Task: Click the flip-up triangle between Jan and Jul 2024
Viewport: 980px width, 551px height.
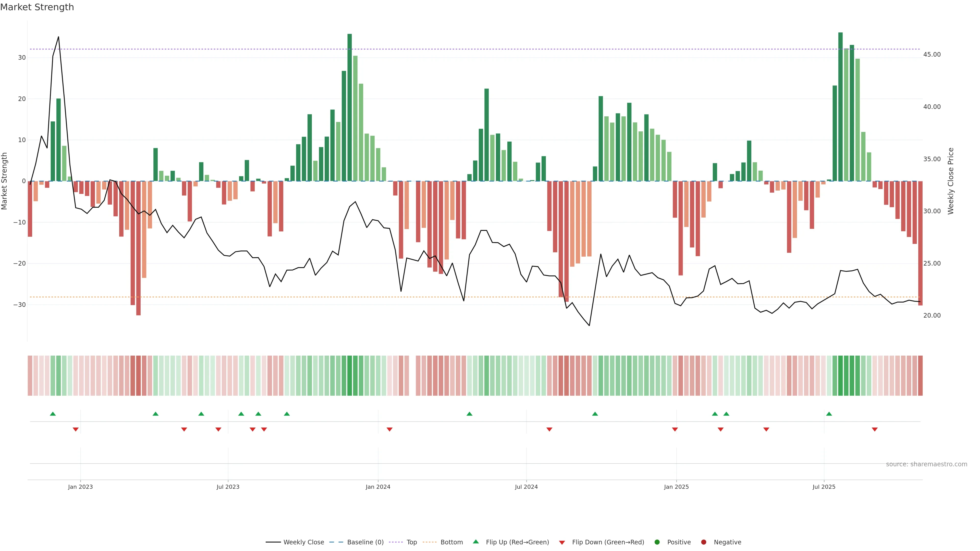Action: click(470, 414)
